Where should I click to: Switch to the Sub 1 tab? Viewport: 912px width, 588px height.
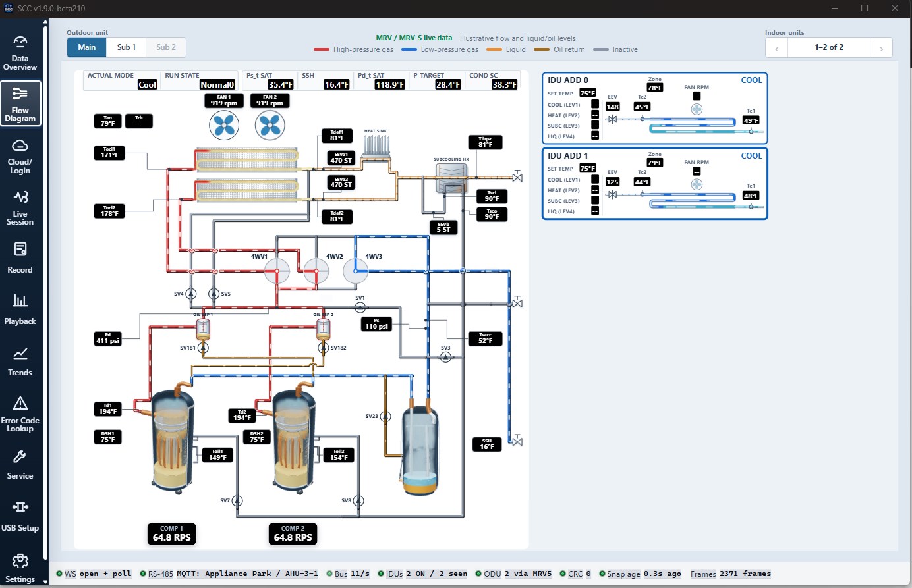(127, 47)
